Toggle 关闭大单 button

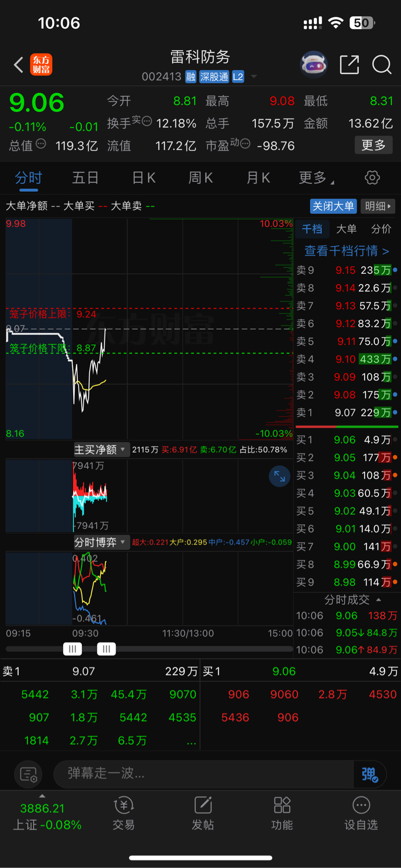point(333,206)
